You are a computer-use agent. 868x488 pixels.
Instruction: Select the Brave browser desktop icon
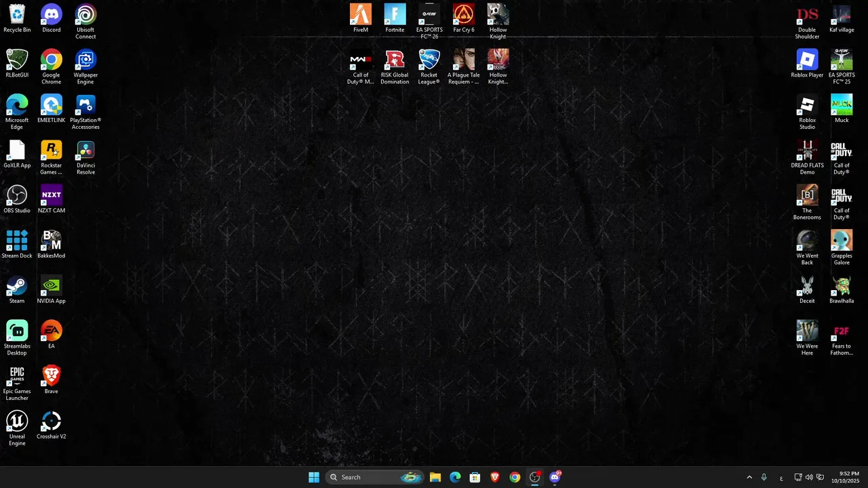(x=52, y=380)
